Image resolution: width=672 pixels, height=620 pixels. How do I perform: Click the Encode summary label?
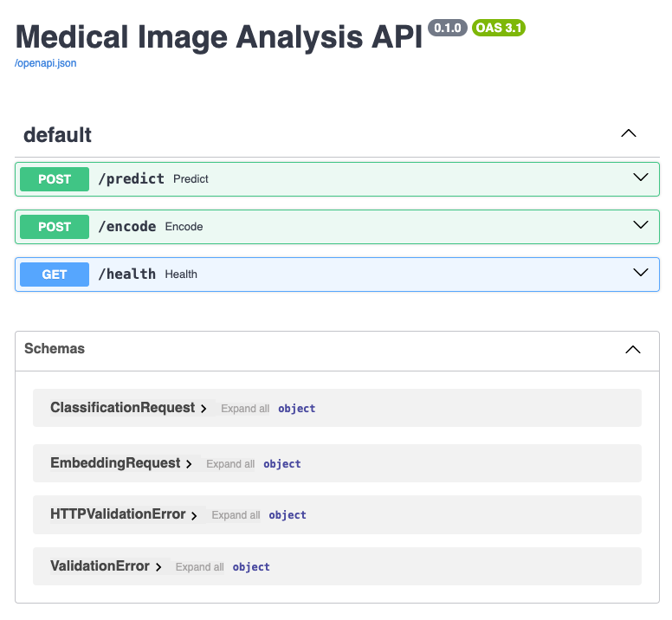(x=184, y=227)
